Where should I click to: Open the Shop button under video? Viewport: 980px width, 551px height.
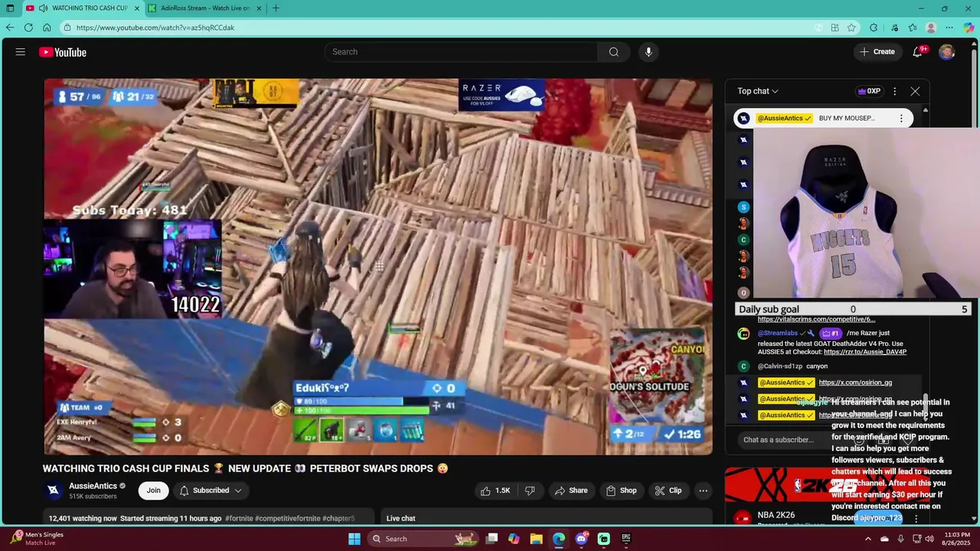click(x=621, y=491)
